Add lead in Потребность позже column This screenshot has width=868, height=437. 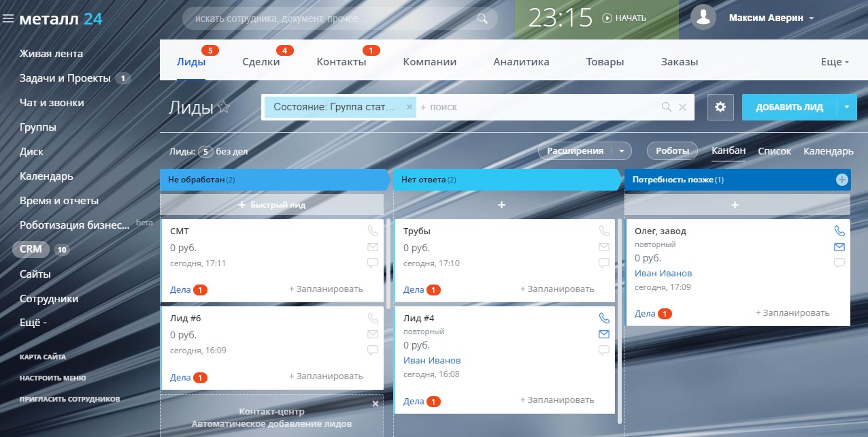pyautogui.click(x=735, y=205)
